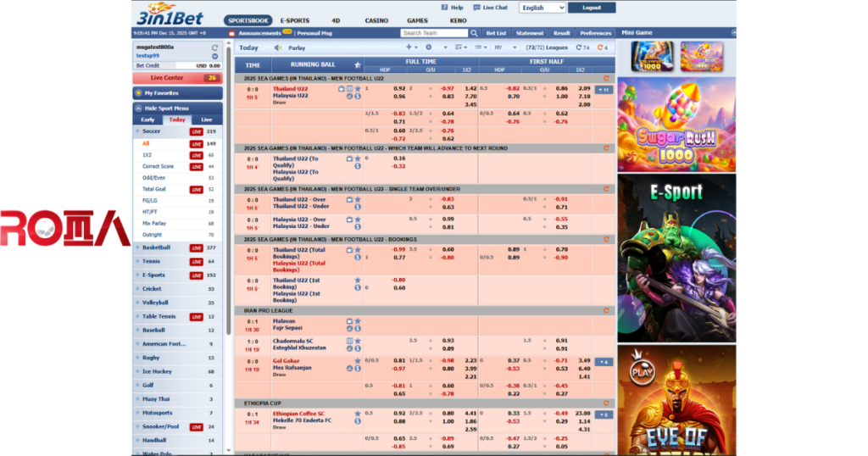This screenshot has width=868, height=456.
Task: Toggle favorite star for Gol Gohar match
Action: 358,361
